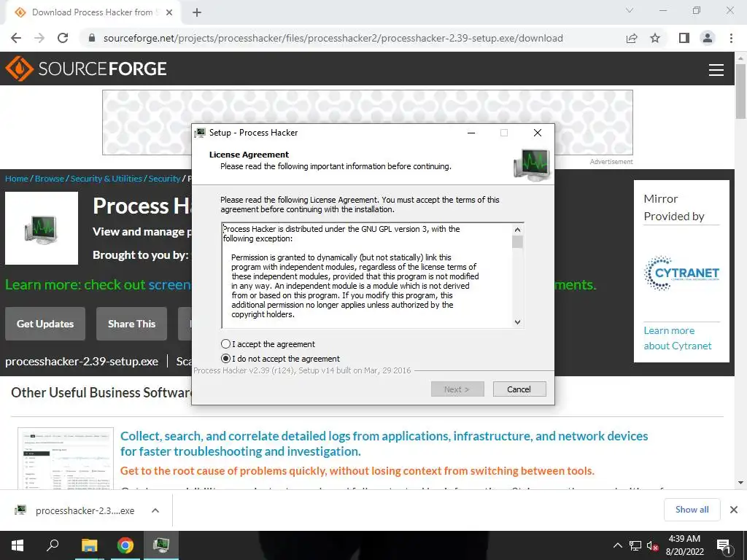This screenshot has height=560, width=747.
Task: Click Cancel in the Setup dialog
Action: click(x=519, y=389)
